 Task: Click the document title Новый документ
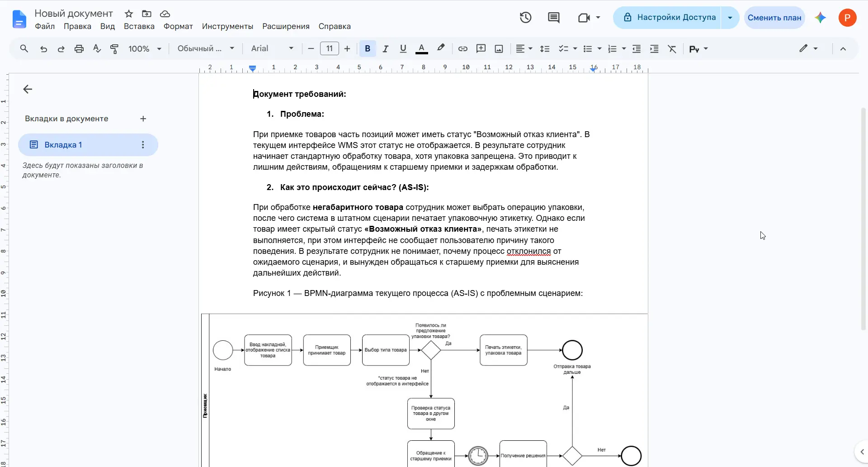pos(74,14)
